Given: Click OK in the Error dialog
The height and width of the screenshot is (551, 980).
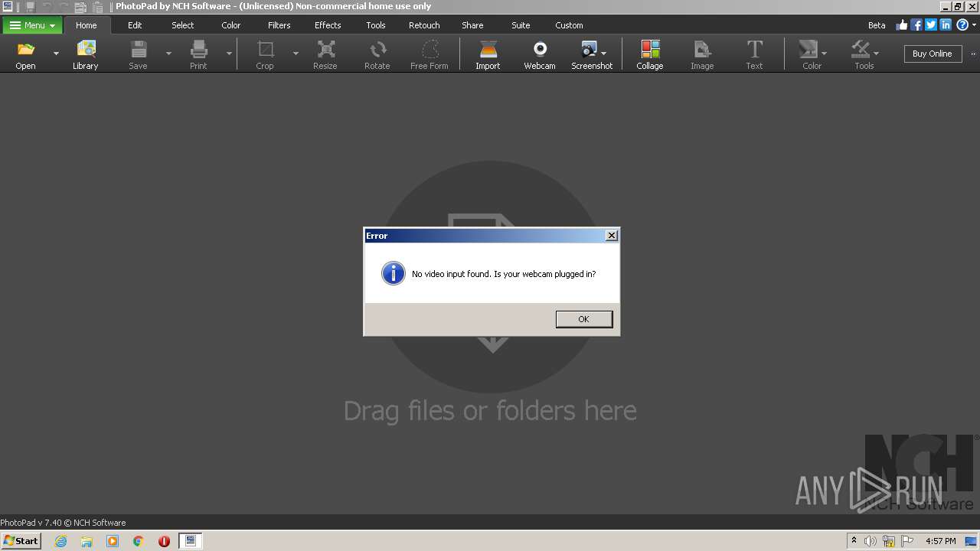Looking at the screenshot, I should 584,319.
